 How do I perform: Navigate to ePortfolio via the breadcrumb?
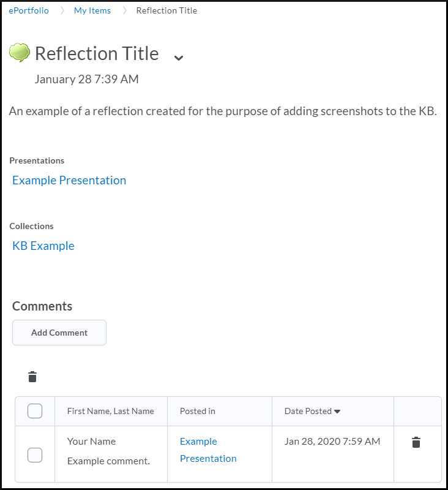[28, 10]
